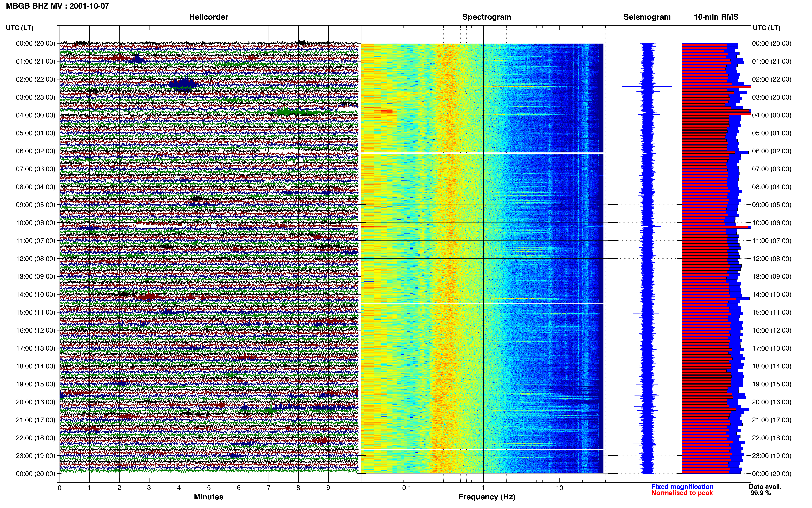Click left time label '13:00 (09:00)'
Screen dimensions: 812x508
(36, 277)
